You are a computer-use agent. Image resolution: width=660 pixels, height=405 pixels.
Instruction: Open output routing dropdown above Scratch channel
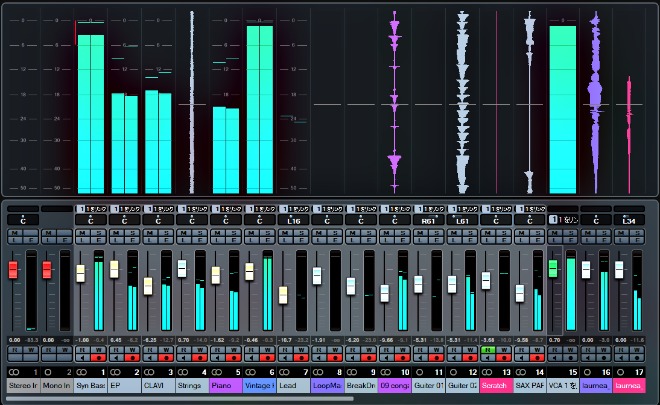[496, 209]
